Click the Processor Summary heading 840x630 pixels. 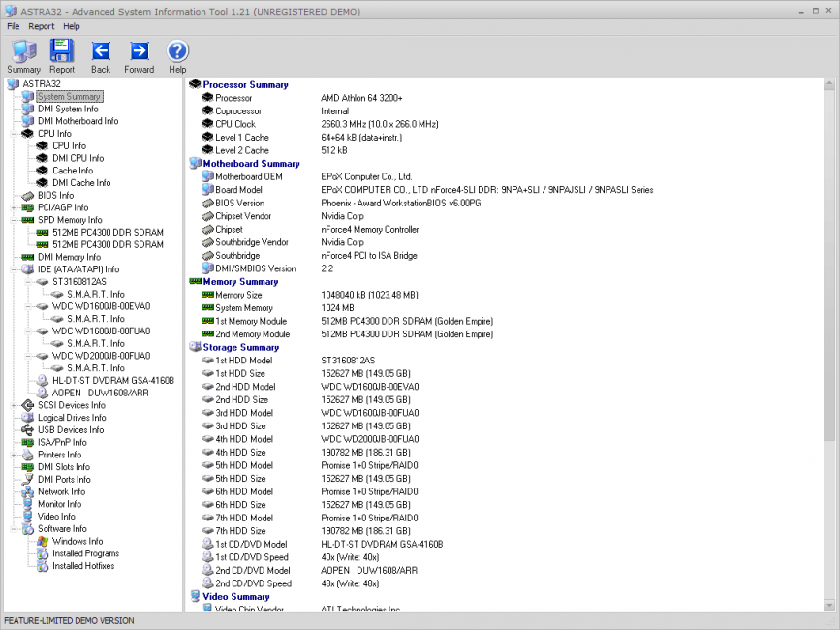pos(245,84)
